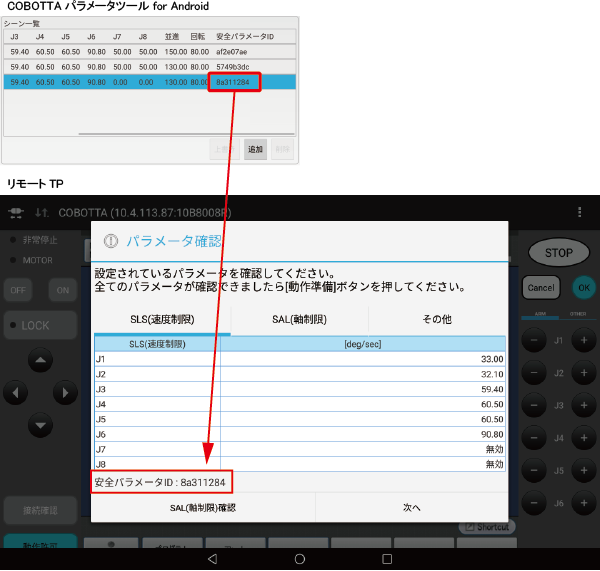Select the SLS(速度制限) tab
This screenshot has width=600, height=571.
(161, 320)
